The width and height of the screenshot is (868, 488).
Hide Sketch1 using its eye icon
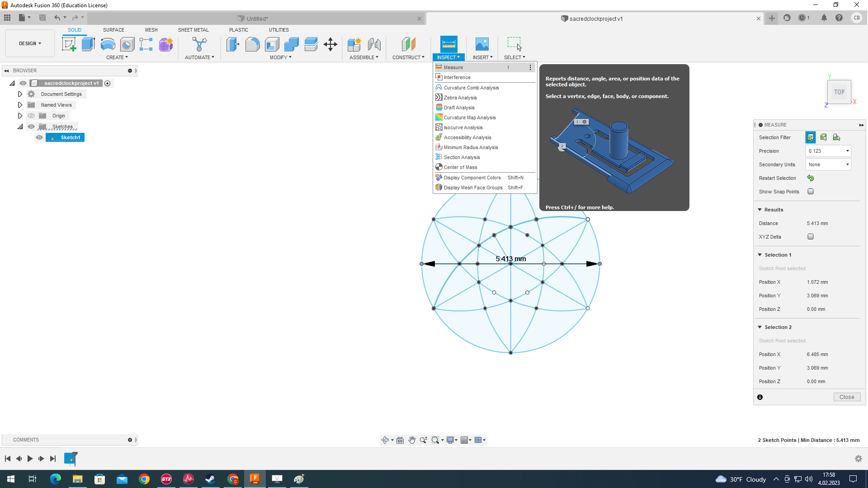point(39,137)
